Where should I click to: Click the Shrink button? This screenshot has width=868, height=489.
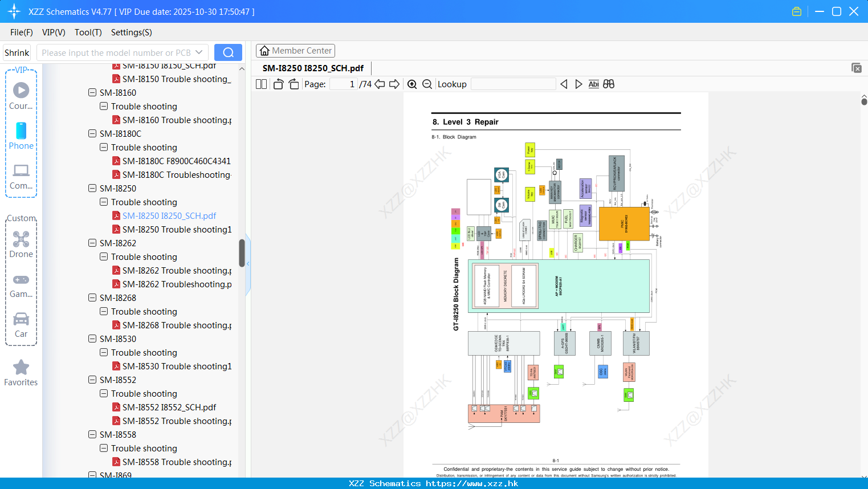coord(17,52)
